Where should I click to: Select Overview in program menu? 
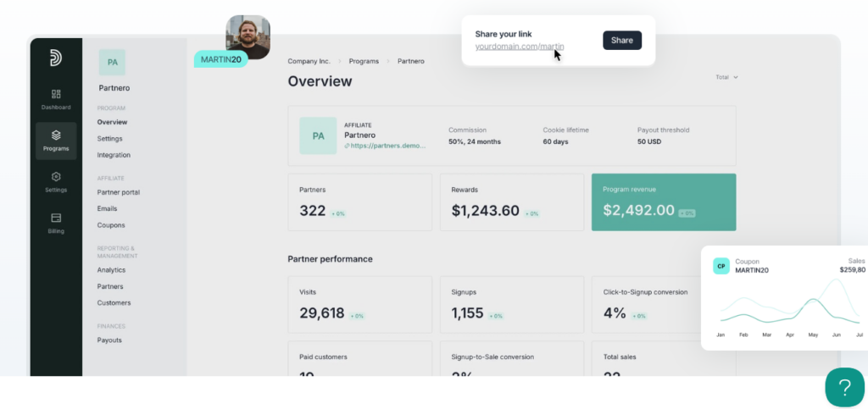(x=112, y=122)
